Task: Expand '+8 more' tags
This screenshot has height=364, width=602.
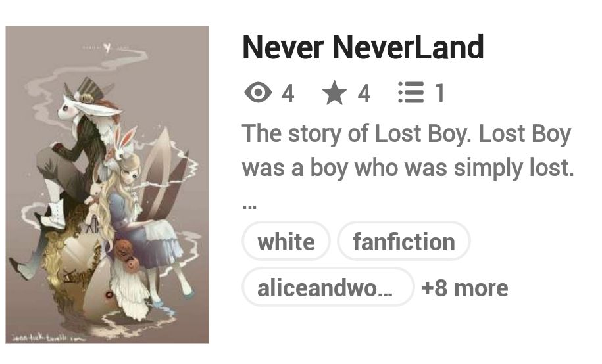Action: click(464, 288)
